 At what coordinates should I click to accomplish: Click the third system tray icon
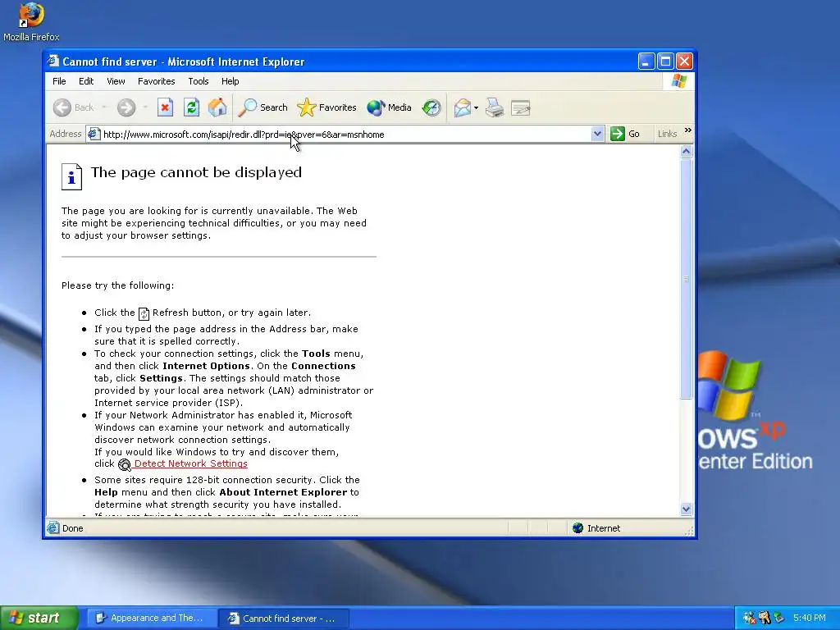pyautogui.click(x=779, y=619)
